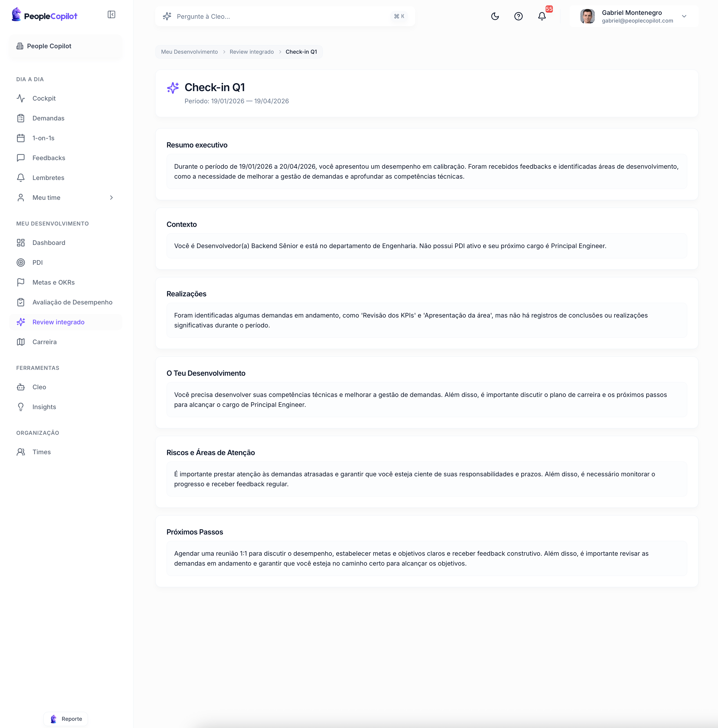Viewport: 718px width, 728px height.
Task: Click the Resumo executivo heading
Action: pos(197,145)
